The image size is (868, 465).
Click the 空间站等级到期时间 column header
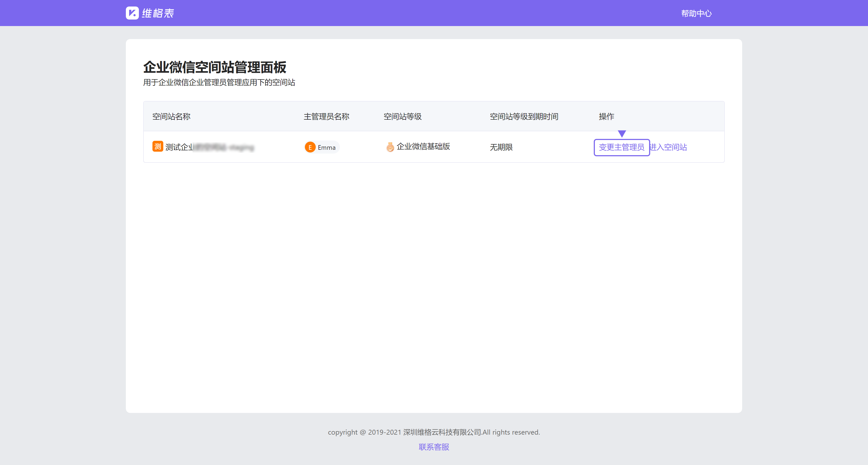(x=524, y=117)
